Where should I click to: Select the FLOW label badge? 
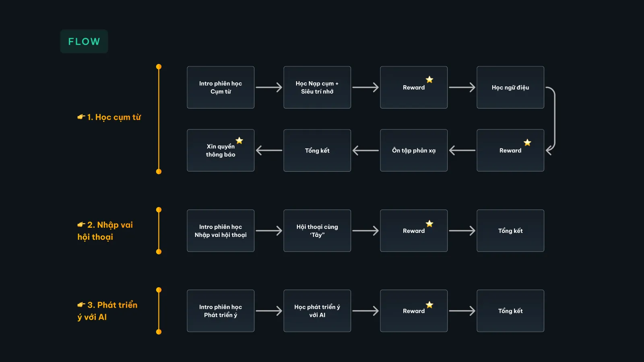[84, 41]
